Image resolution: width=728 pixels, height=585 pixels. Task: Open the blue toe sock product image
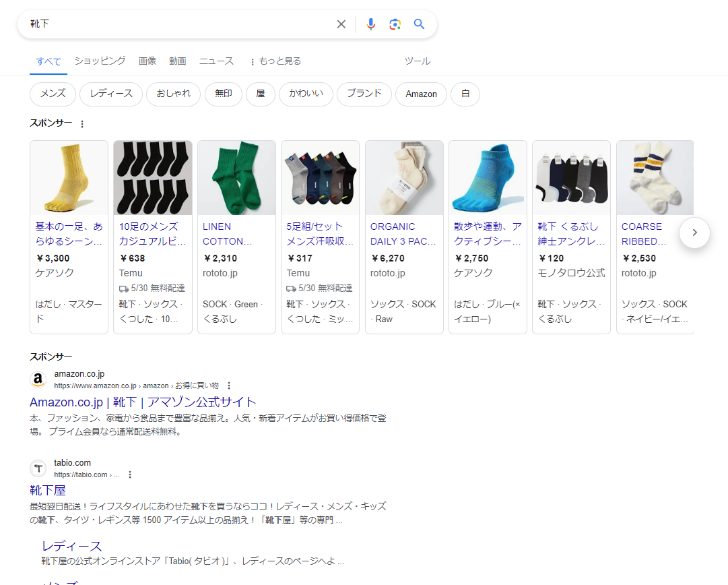tap(488, 178)
